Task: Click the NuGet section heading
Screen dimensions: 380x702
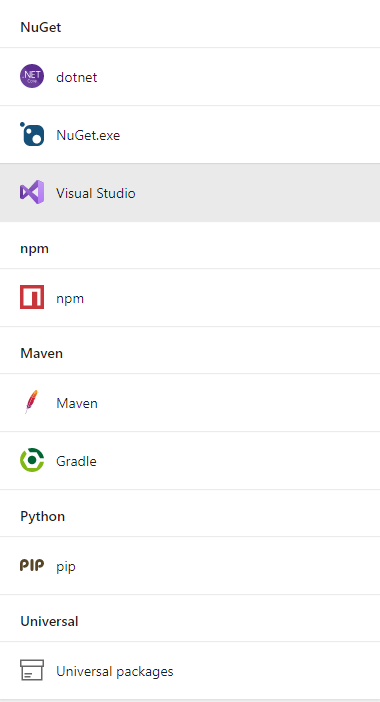Action: 41,27
